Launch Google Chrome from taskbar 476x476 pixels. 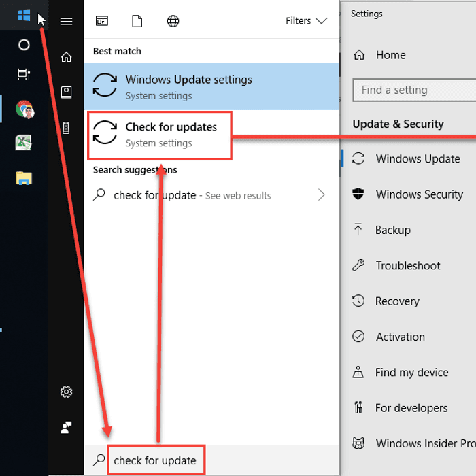pos(24,109)
